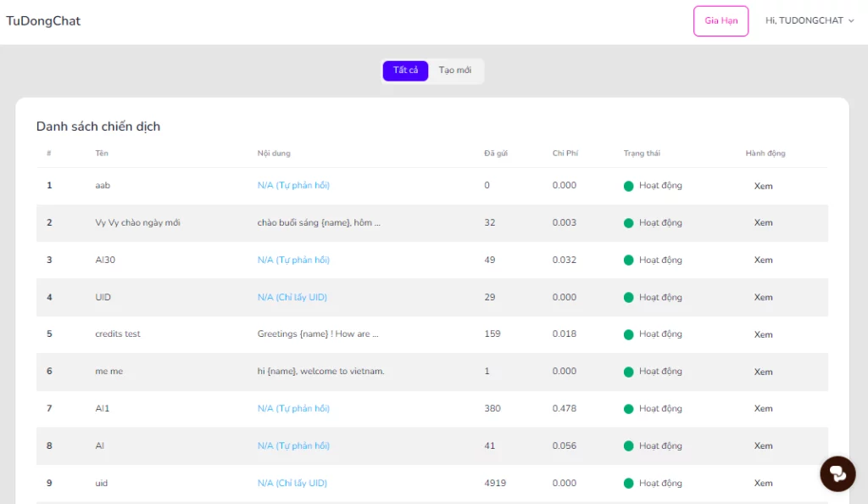The height and width of the screenshot is (504, 868).
Task: Click the Nội dung column header
Action: click(x=274, y=154)
